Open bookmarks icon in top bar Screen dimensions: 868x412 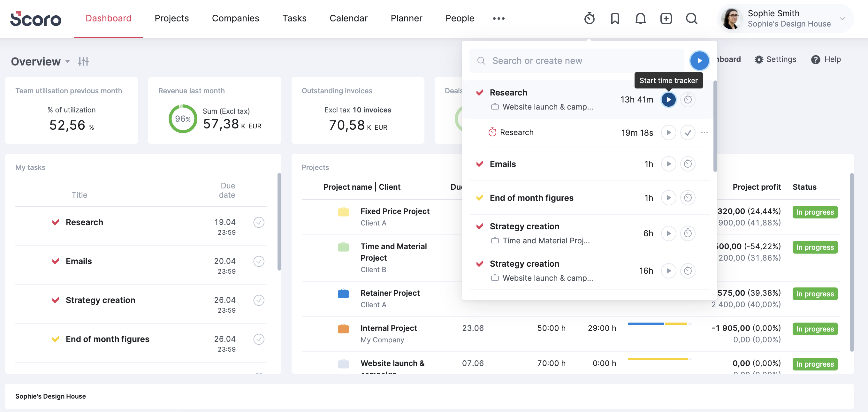tap(615, 18)
